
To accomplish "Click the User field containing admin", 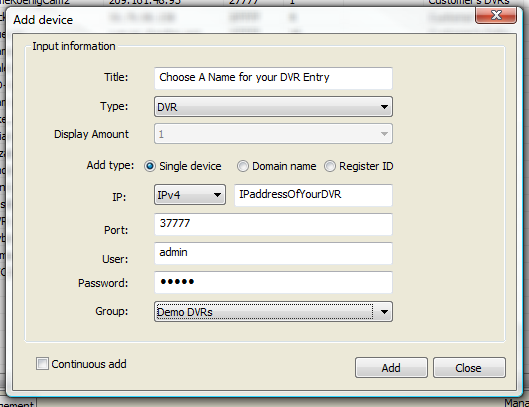I will point(273,253).
